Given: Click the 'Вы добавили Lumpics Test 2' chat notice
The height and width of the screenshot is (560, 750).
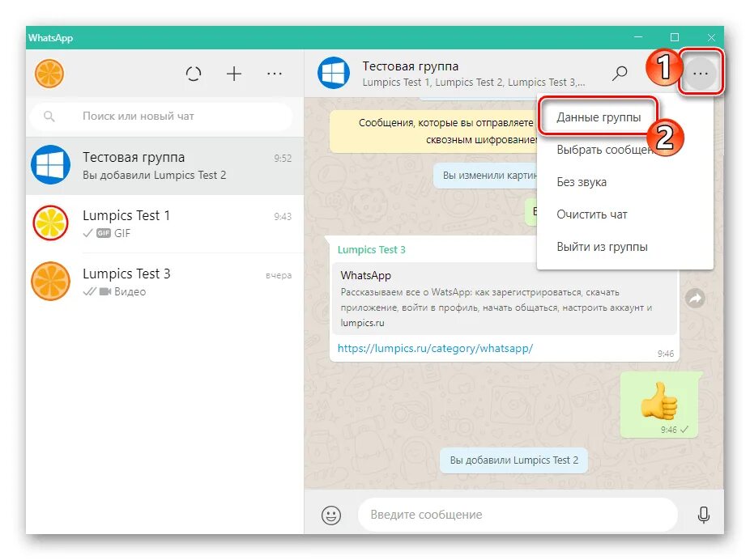Looking at the screenshot, I should 513,460.
